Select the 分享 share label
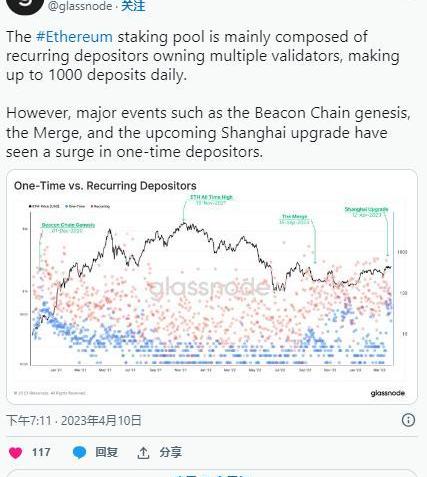 pos(170,452)
